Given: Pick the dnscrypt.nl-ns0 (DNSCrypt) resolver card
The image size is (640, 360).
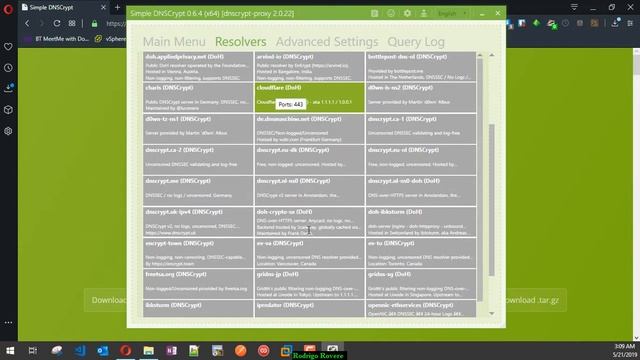Looking at the screenshot, I should pyautogui.click(x=309, y=191).
